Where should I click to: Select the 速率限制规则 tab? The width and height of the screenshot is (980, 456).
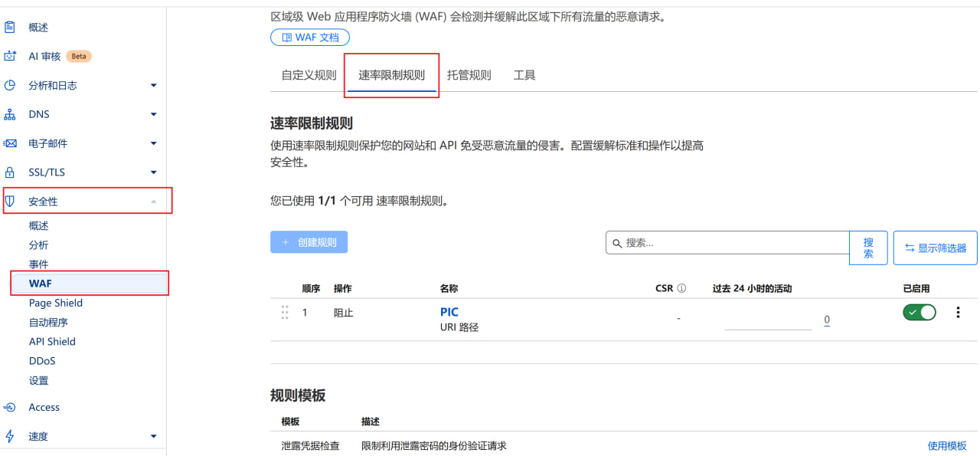(x=391, y=75)
